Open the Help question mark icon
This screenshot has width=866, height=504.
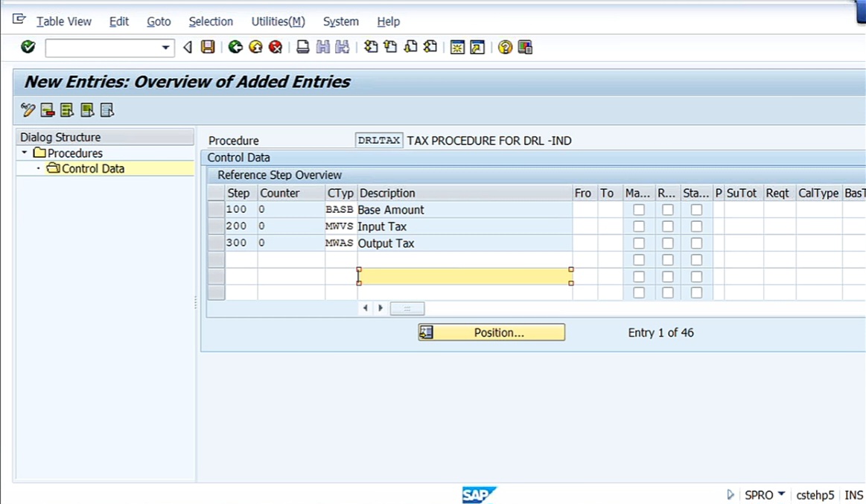(505, 47)
